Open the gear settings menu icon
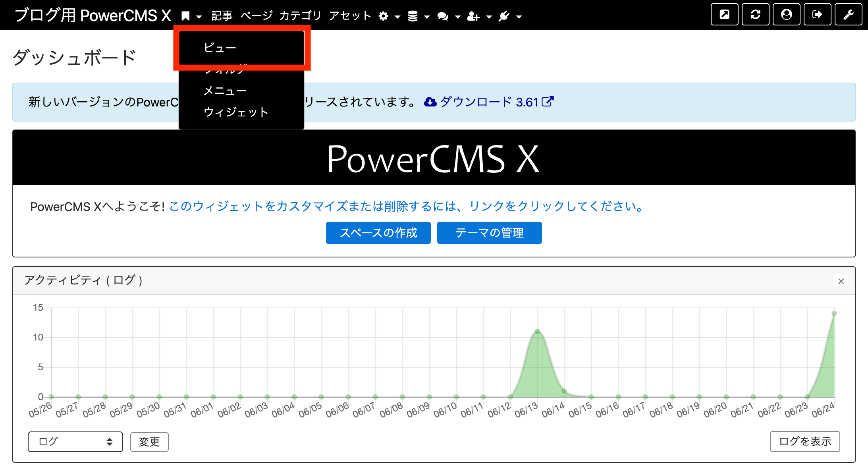Screen dimensions: 868x468 (383, 16)
